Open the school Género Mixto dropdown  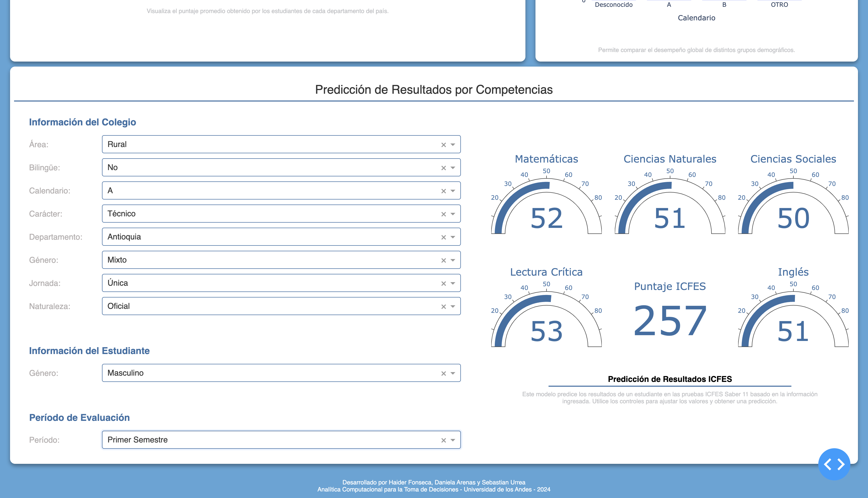[453, 260]
